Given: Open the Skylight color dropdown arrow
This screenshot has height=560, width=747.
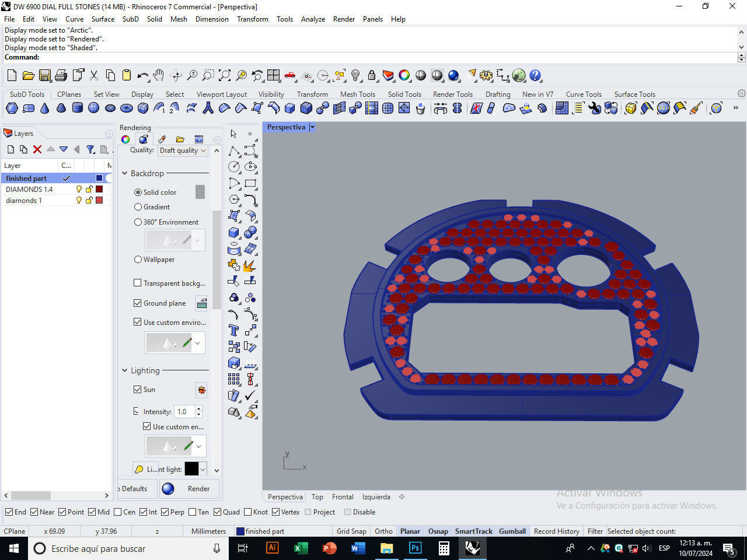Looking at the screenshot, I should 203,469.
